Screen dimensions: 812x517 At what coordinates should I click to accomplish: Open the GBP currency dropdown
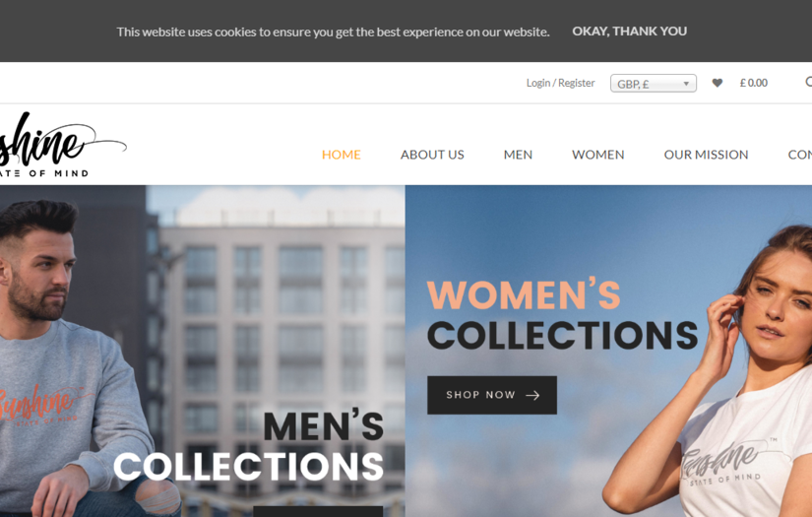pyautogui.click(x=653, y=84)
